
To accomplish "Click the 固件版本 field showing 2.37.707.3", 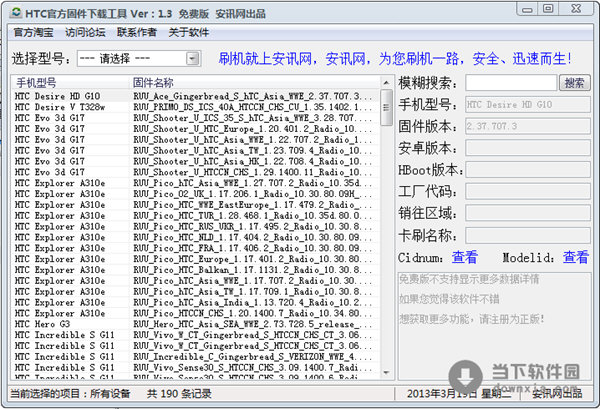I will pyautogui.click(x=528, y=126).
